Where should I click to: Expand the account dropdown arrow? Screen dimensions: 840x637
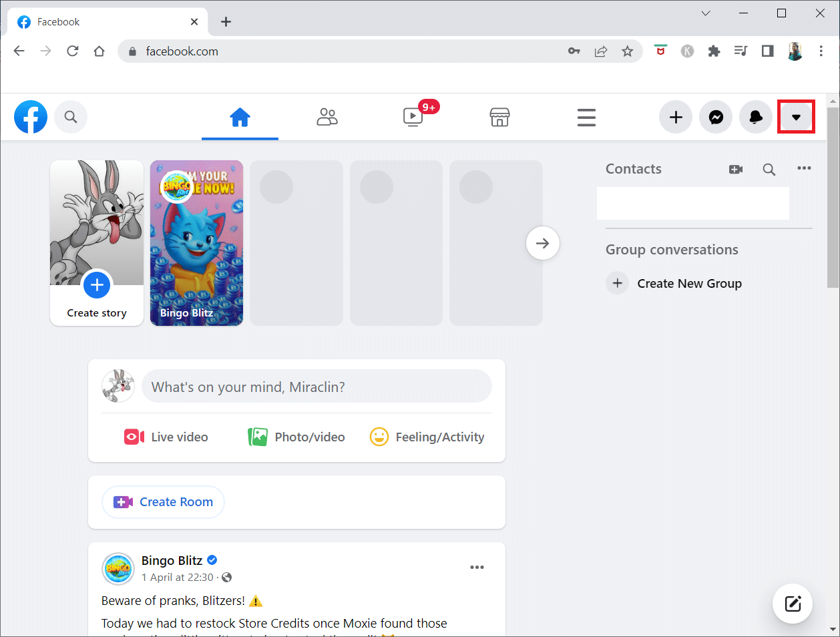(796, 117)
